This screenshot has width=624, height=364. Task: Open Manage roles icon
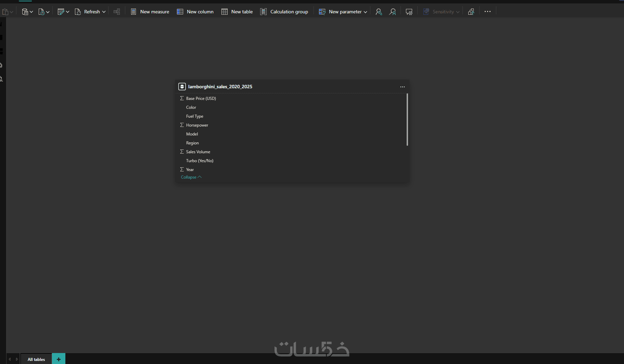[379, 12]
